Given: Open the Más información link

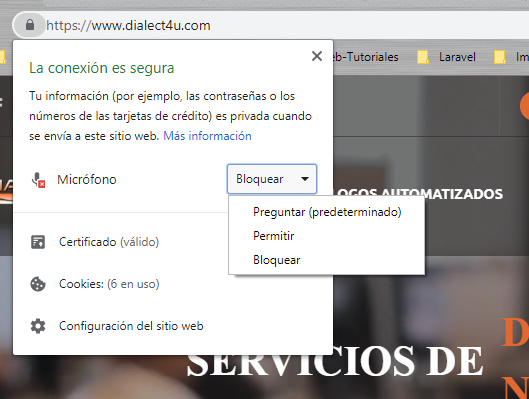Looking at the screenshot, I should coord(207,136).
